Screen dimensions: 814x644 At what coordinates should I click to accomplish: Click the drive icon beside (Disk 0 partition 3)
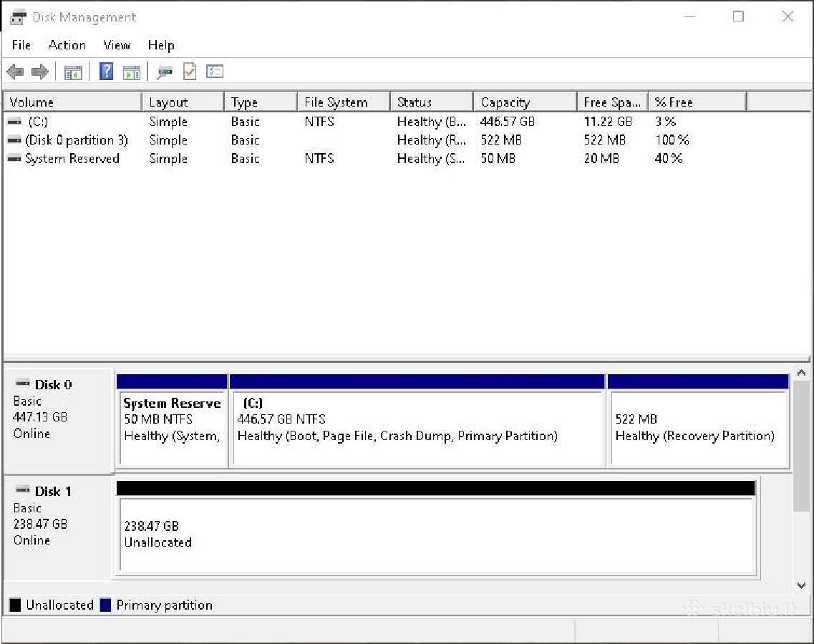pos(14,140)
